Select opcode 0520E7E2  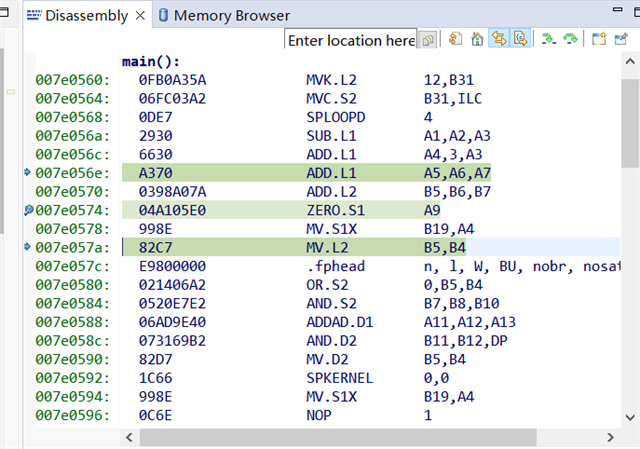click(172, 304)
